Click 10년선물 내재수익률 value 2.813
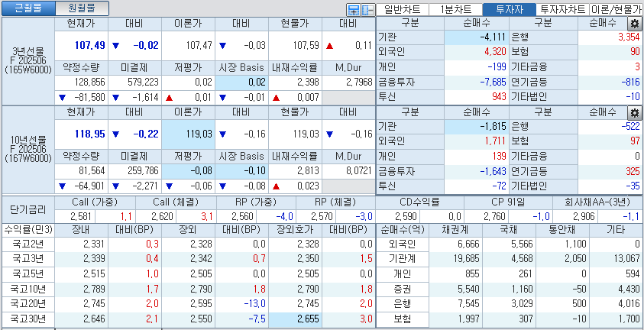 307,171
